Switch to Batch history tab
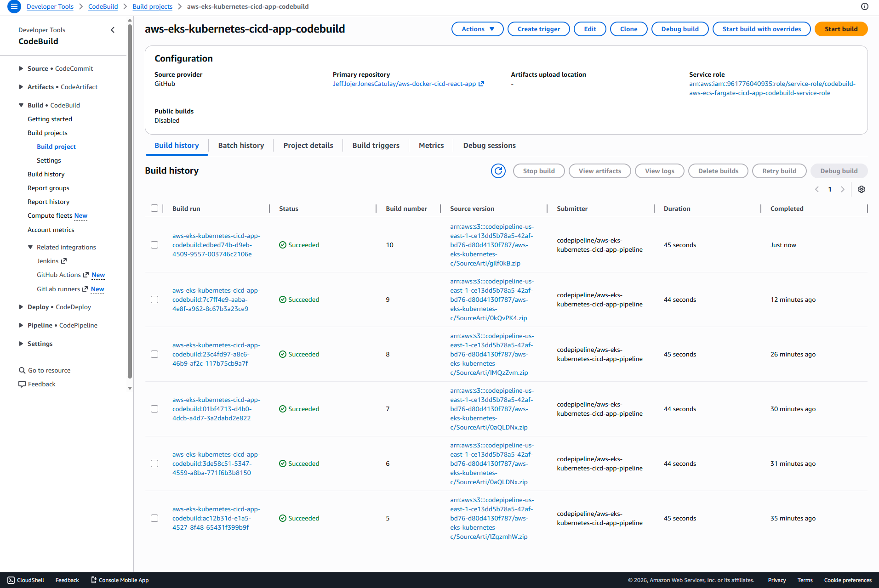 click(241, 145)
